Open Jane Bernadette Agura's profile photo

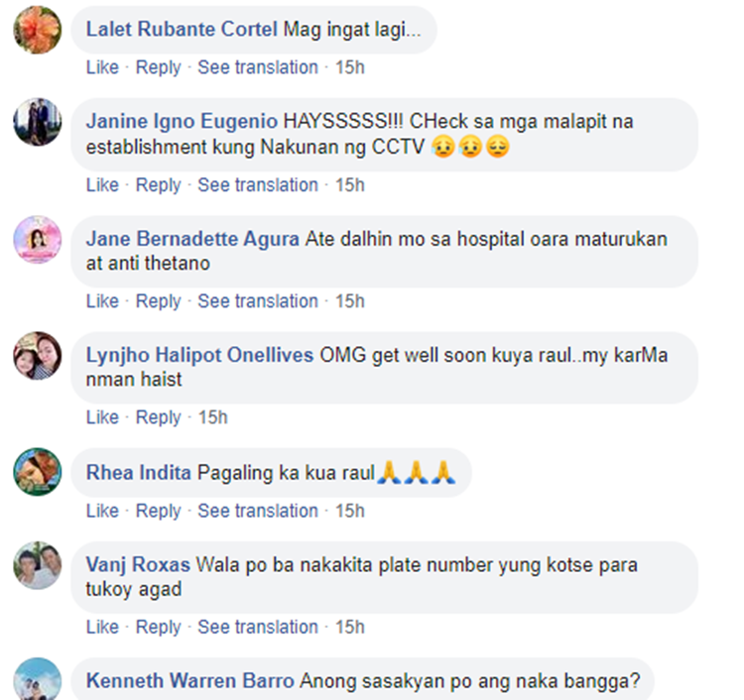click(38, 240)
